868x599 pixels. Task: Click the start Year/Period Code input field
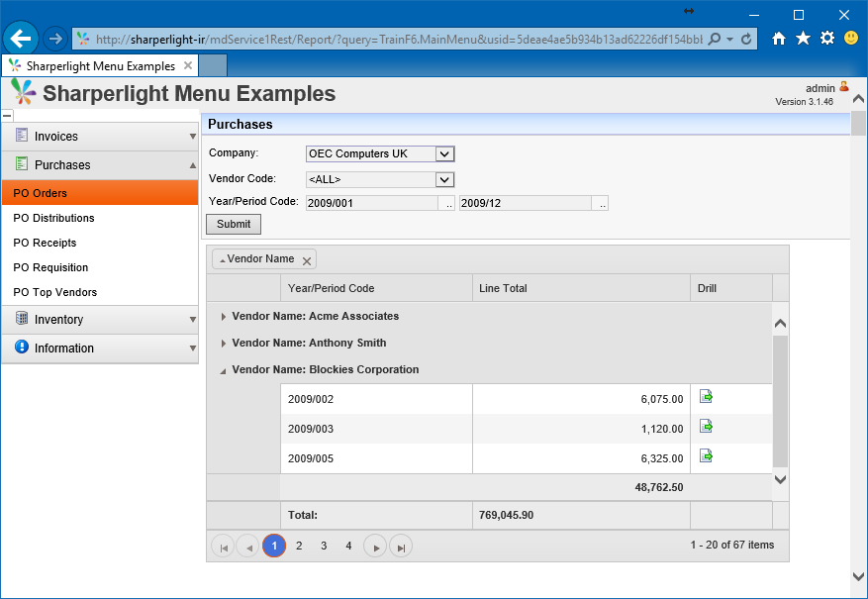pos(372,203)
